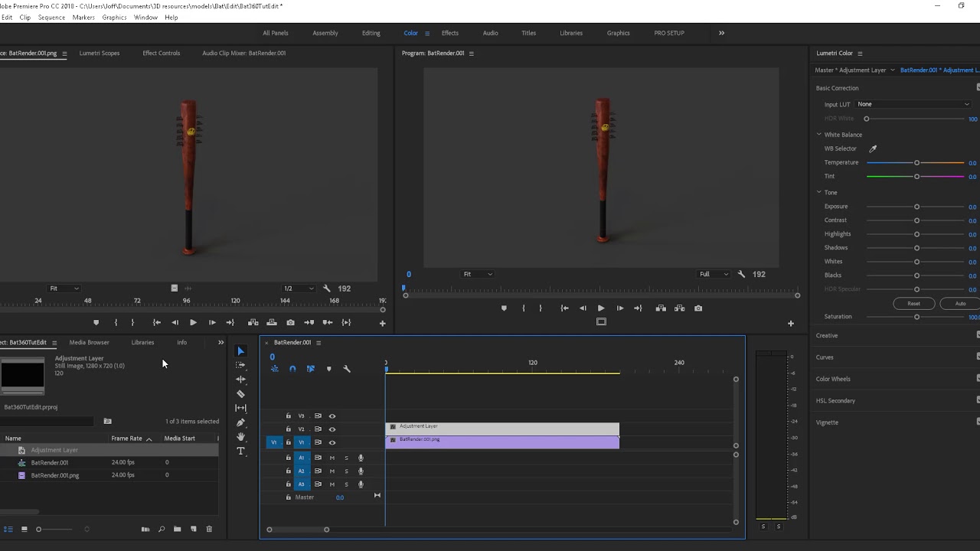The height and width of the screenshot is (551, 980).
Task: Open Source Monitor 1/2 resolution dropdown
Action: 299,289
